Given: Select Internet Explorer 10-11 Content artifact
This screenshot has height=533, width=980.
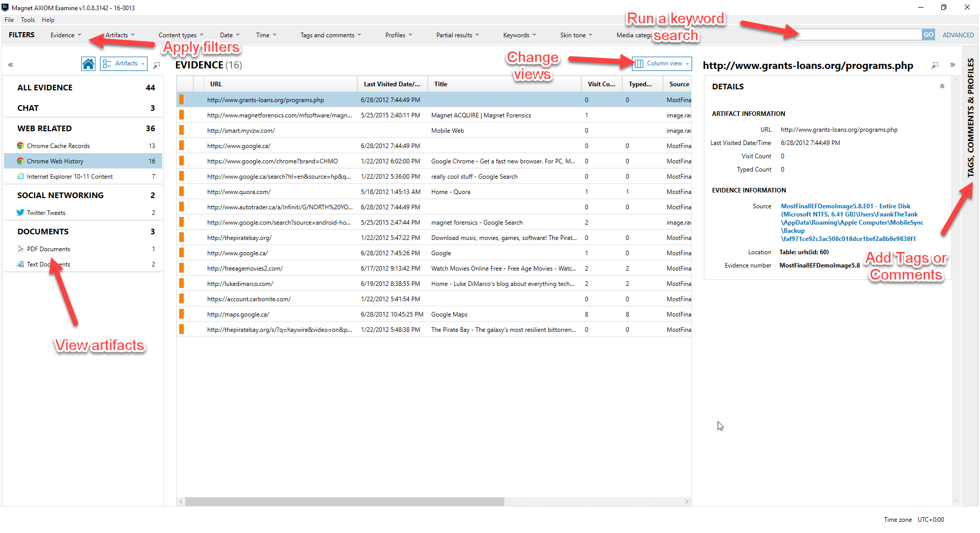Looking at the screenshot, I should click(x=84, y=176).
